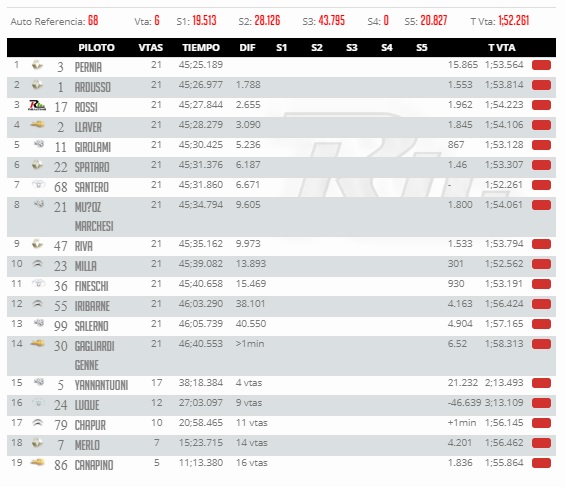Image resolution: width=565 pixels, height=487 pixels.
Task: Click the red indicator in PERNIA's row
Action: (x=541, y=65)
